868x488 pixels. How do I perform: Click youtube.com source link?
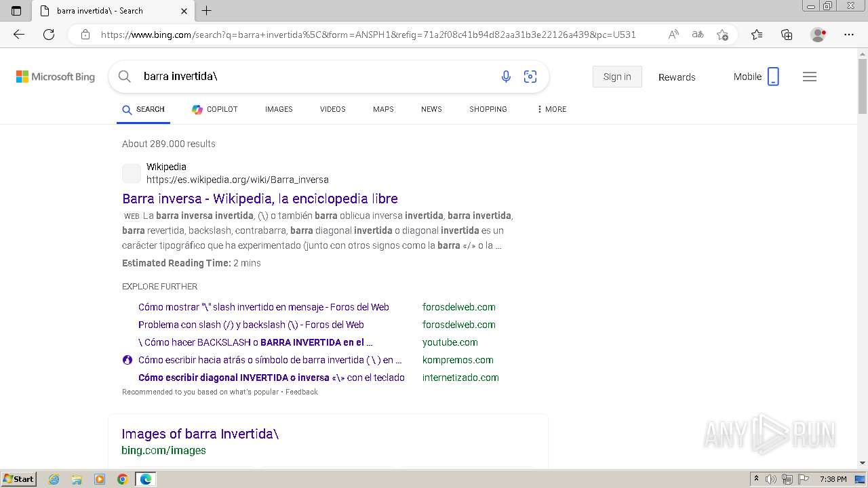point(450,342)
